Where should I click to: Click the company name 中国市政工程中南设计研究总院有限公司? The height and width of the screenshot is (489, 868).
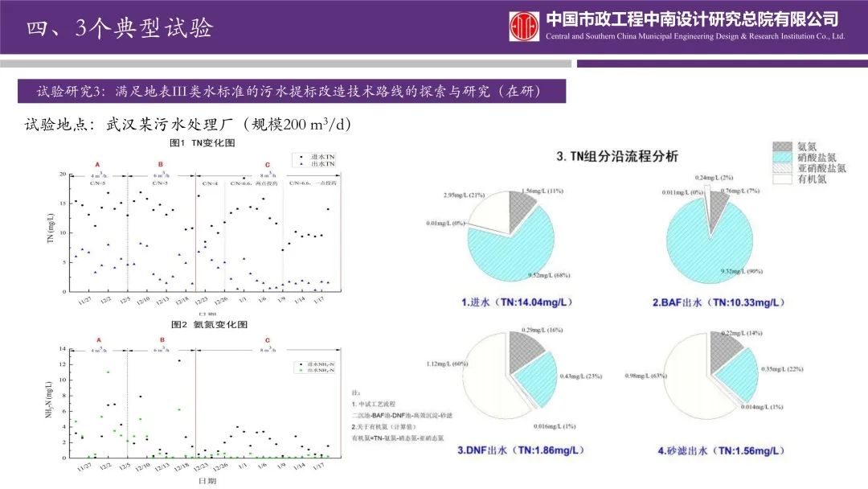click(692, 19)
